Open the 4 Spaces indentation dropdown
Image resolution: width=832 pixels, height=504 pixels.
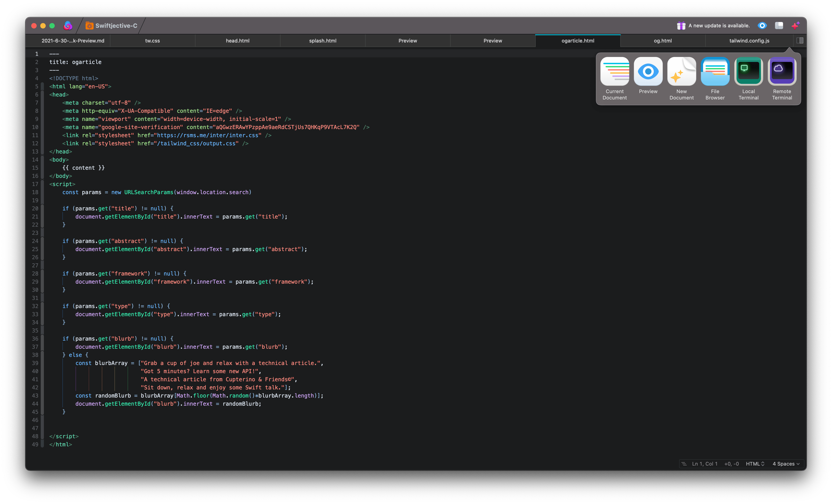(x=786, y=464)
